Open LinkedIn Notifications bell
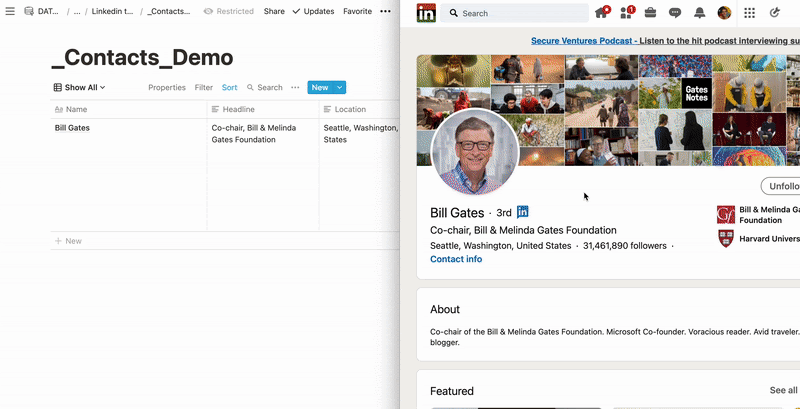Image resolution: width=800 pixels, height=409 pixels. [x=699, y=13]
